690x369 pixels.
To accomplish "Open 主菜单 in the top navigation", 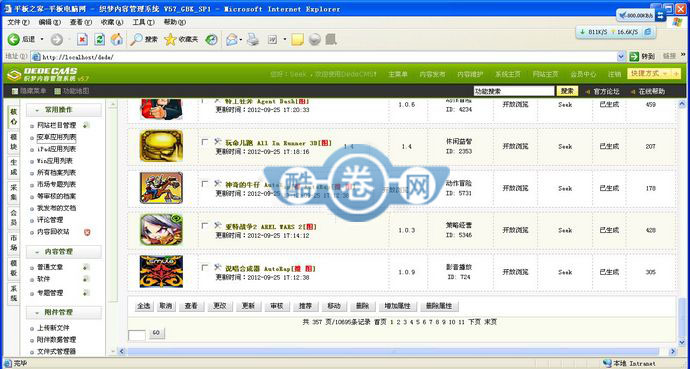I will pos(398,74).
